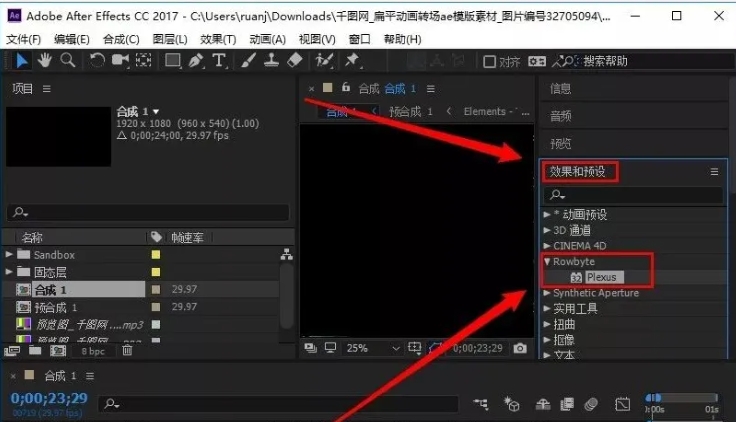The image size is (736, 422).
Task: Select the Pan Behind anchor tool
Action: pos(143,61)
